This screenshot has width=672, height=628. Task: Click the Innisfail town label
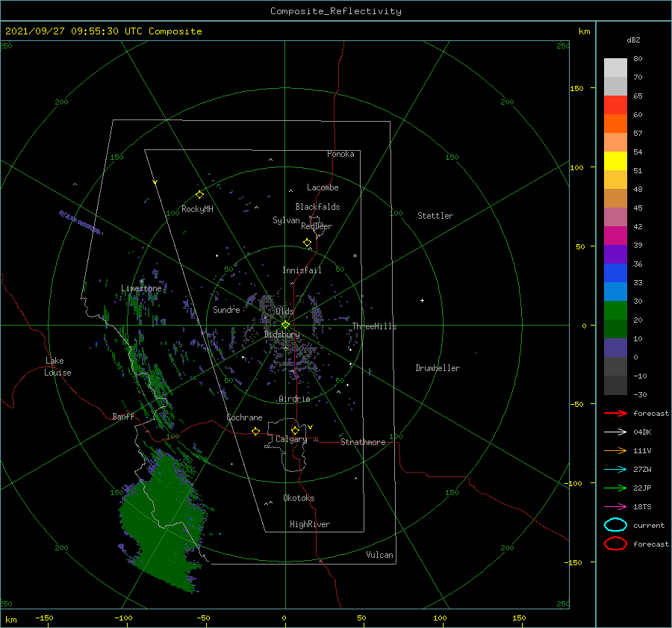(x=302, y=270)
